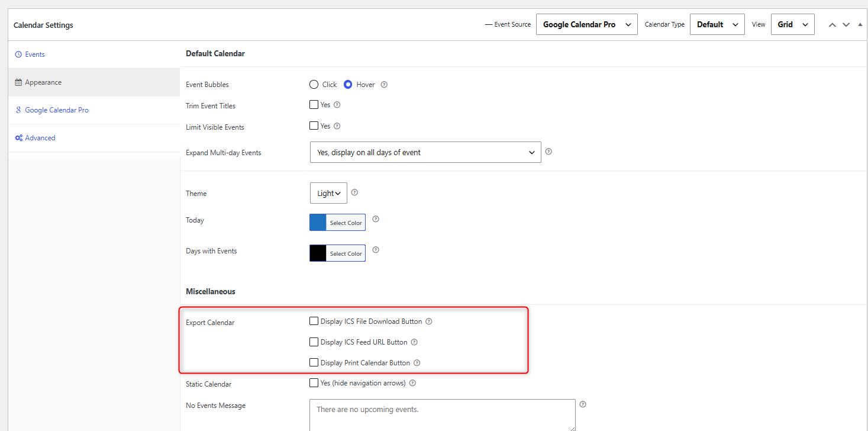Switch to the Events tab
The image size is (868, 431).
94,54
